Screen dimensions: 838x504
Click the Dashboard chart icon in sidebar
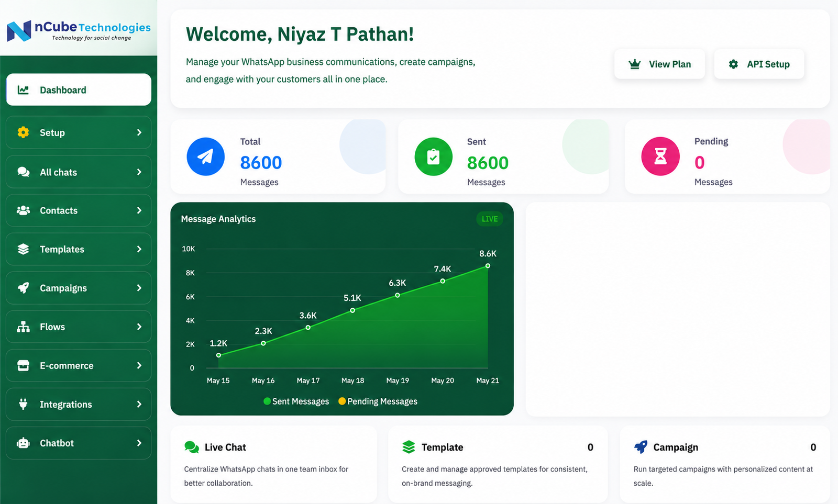coord(23,90)
